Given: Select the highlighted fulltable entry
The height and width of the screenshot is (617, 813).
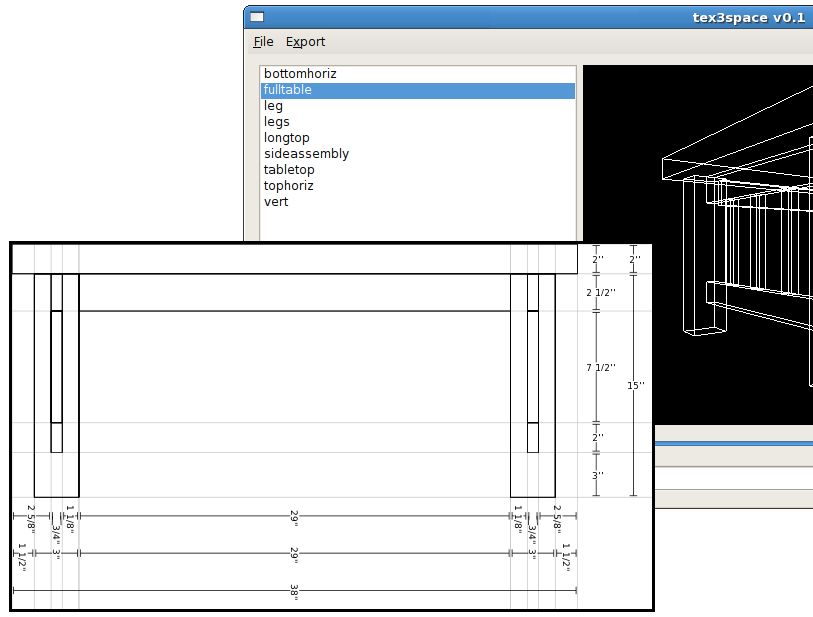Looking at the screenshot, I should click(x=288, y=90).
